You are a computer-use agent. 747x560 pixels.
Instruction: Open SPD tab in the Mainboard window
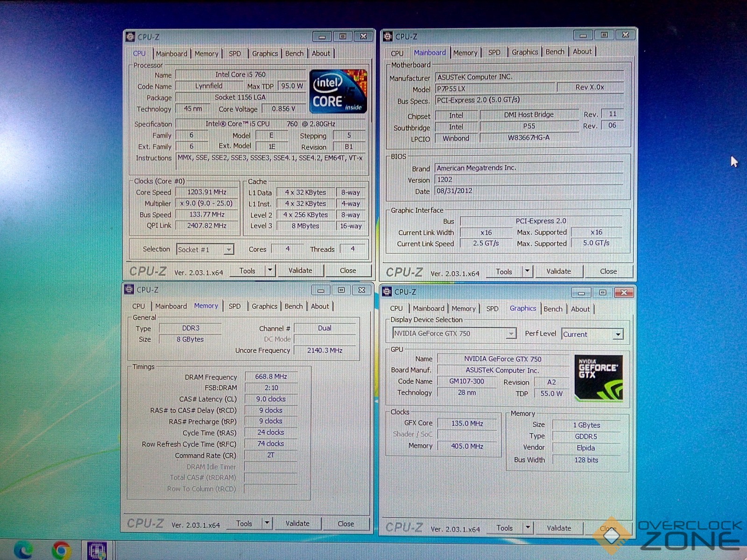[x=494, y=52]
